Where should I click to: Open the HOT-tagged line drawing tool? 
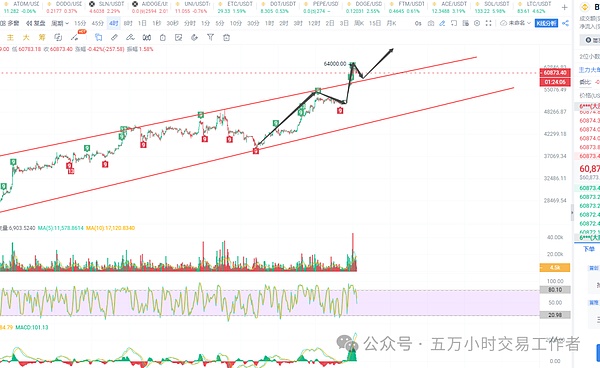tap(75, 37)
